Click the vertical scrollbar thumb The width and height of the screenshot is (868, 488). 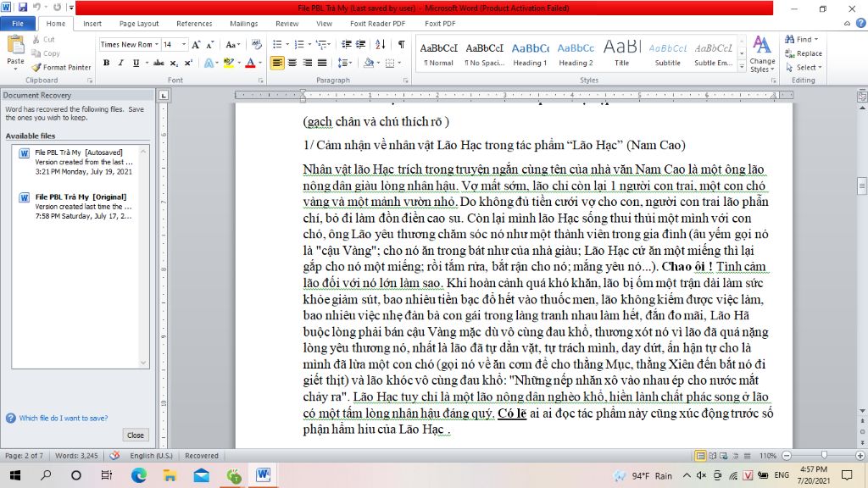[x=862, y=186]
